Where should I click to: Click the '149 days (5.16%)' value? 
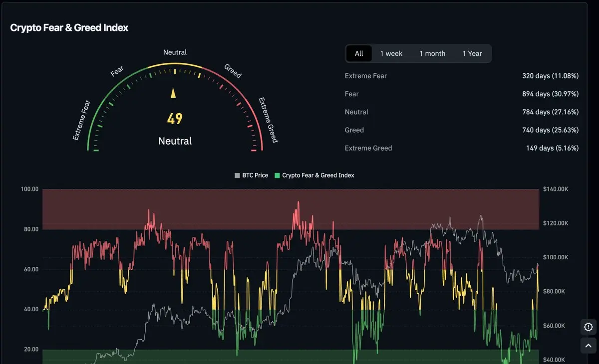click(553, 148)
